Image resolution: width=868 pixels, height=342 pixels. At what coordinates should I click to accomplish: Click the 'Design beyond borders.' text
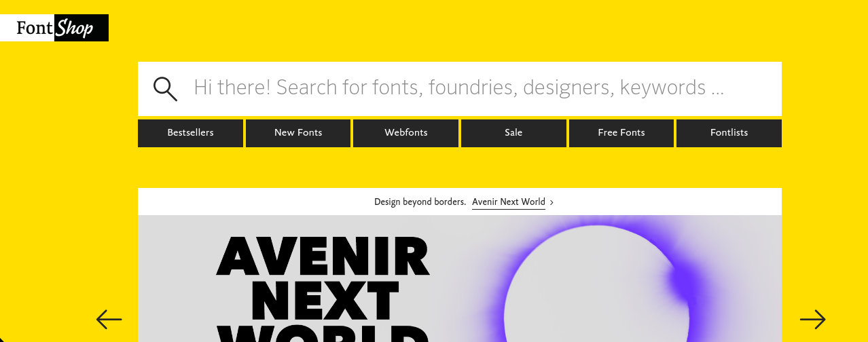pyautogui.click(x=420, y=202)
